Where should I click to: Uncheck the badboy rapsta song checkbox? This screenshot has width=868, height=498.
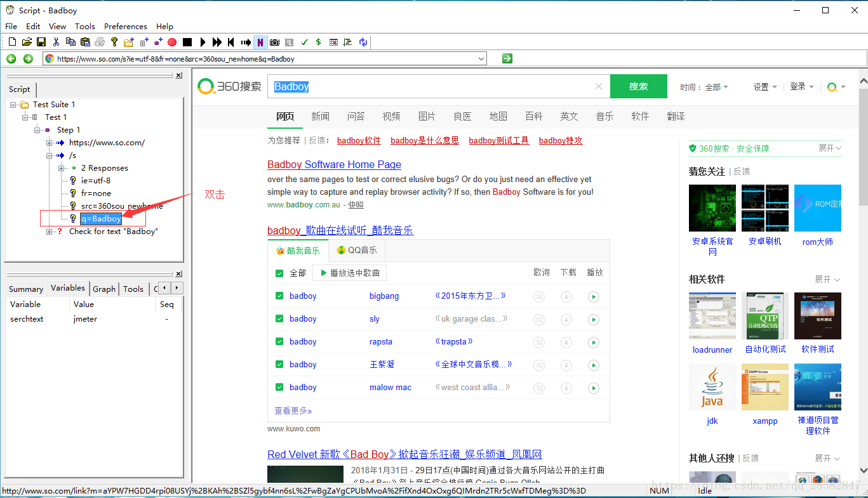pos(279,342)
